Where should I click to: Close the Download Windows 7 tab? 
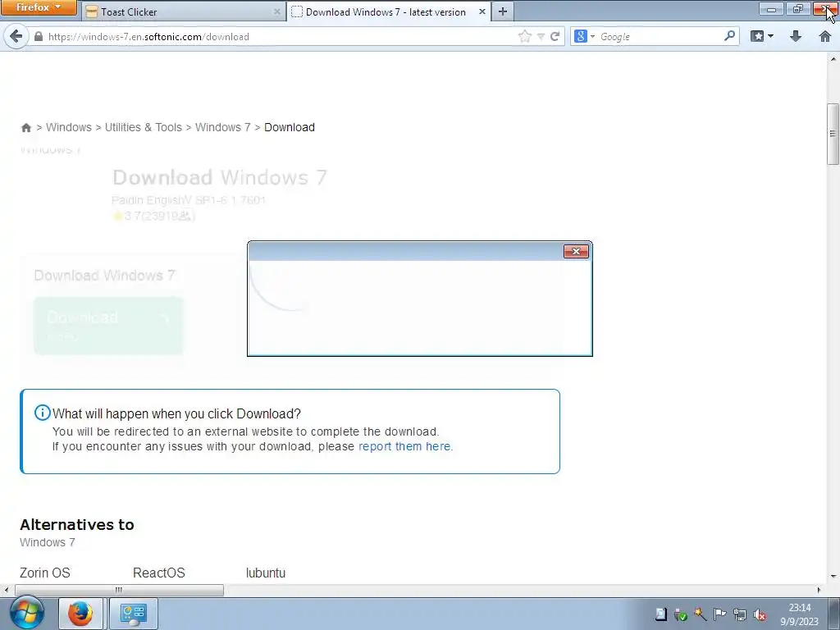(482, 11)
